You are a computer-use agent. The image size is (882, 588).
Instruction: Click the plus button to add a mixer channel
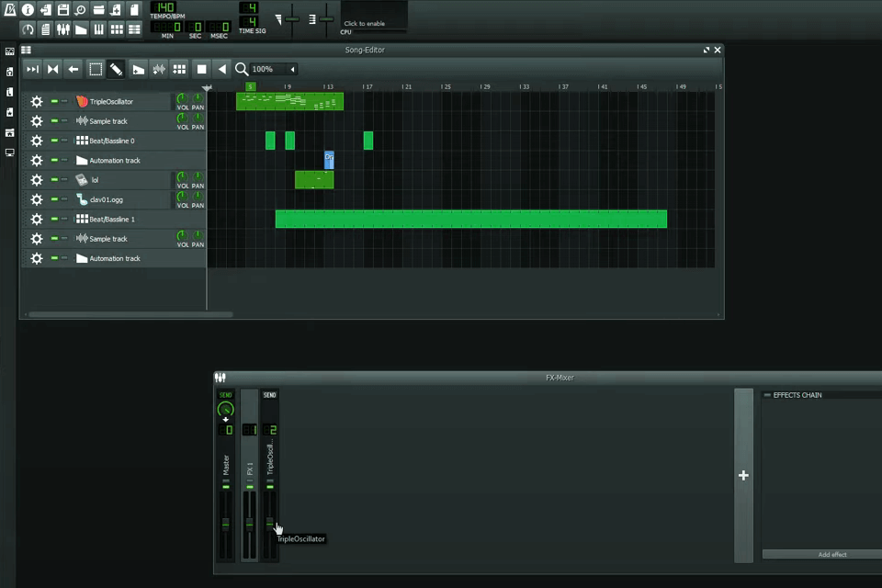742,476
